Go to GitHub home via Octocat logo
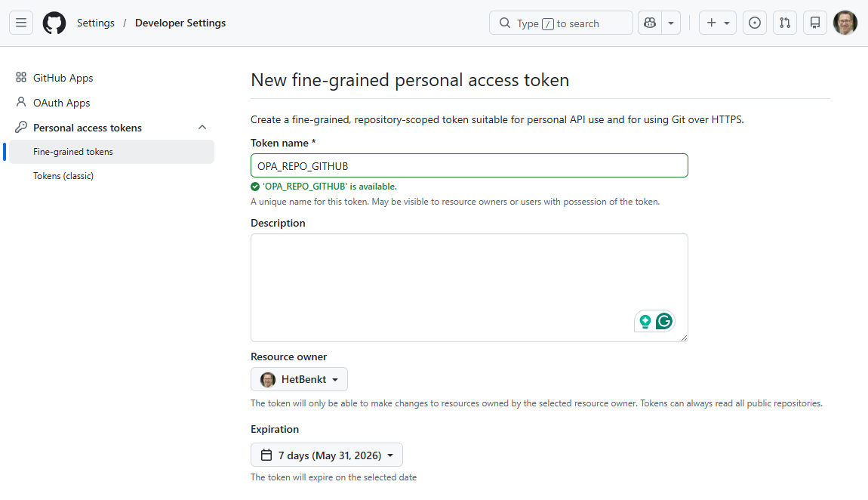 [54, 23]
